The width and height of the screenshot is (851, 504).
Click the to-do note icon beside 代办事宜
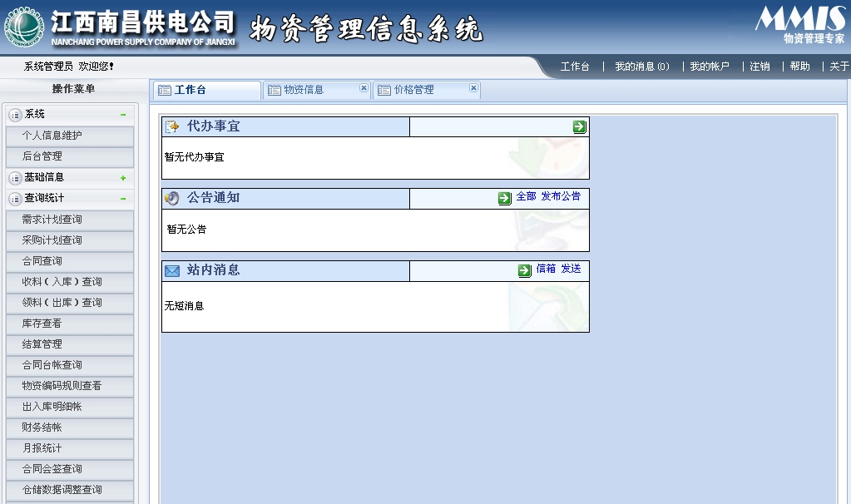point(172,127)
